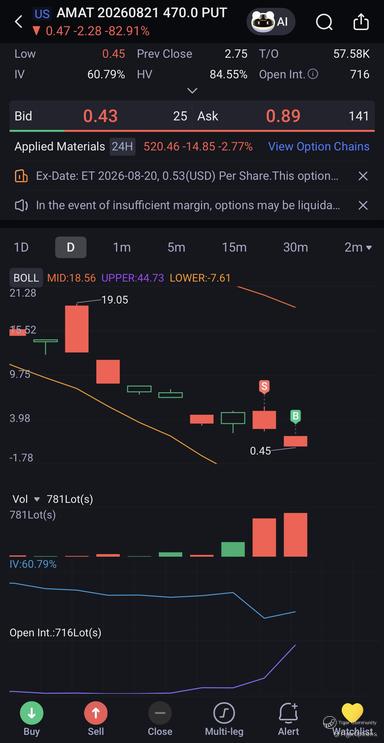Set a price Alert with bell icon
This screenshot has height=743, width=384.
pyautogui.click(x=288, y=713)
